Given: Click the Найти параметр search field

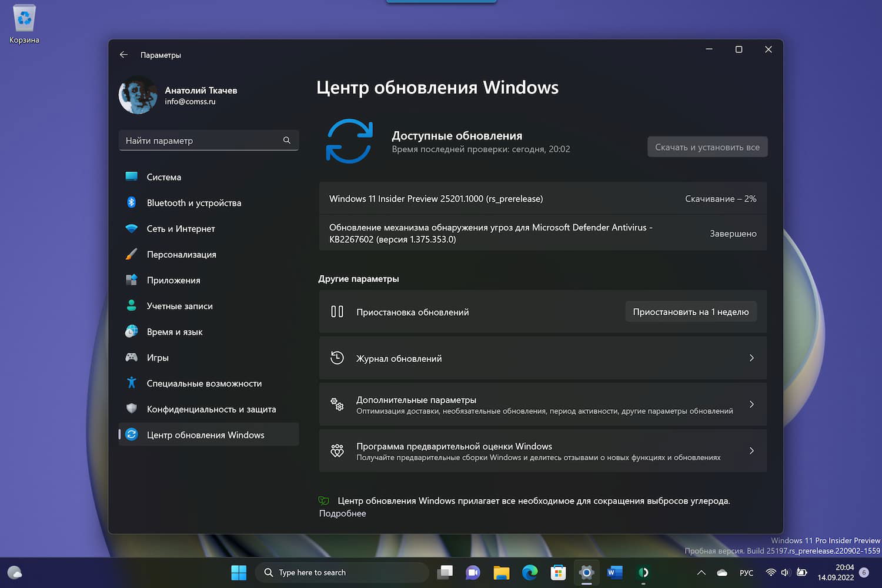Looking at the screenshot, I should (x=209, y=141).
